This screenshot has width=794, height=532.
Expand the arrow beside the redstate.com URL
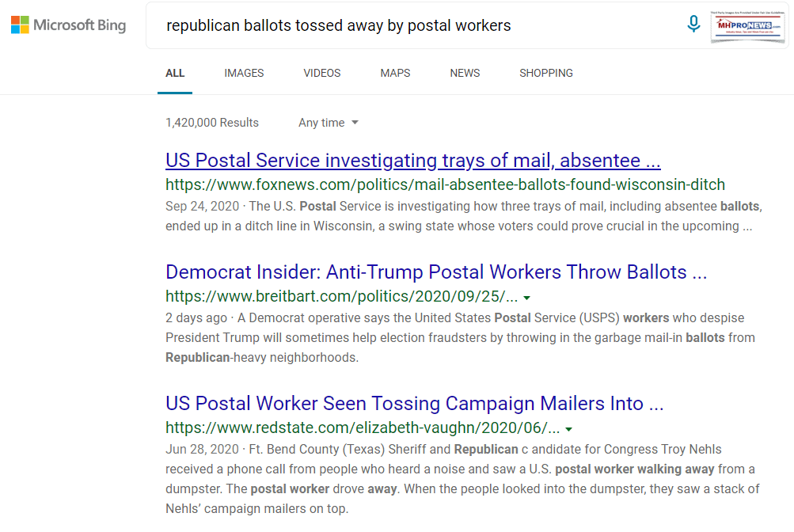coord(568,429)
